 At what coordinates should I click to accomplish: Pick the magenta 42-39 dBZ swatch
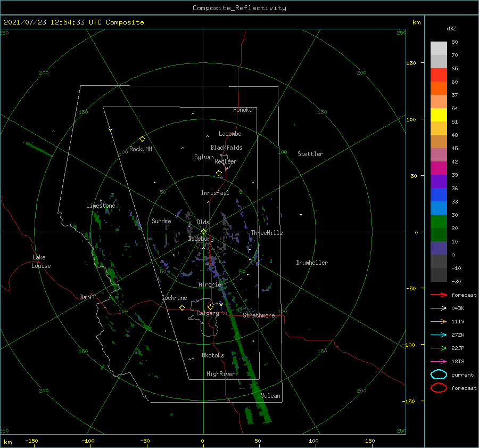coord(439,168)
